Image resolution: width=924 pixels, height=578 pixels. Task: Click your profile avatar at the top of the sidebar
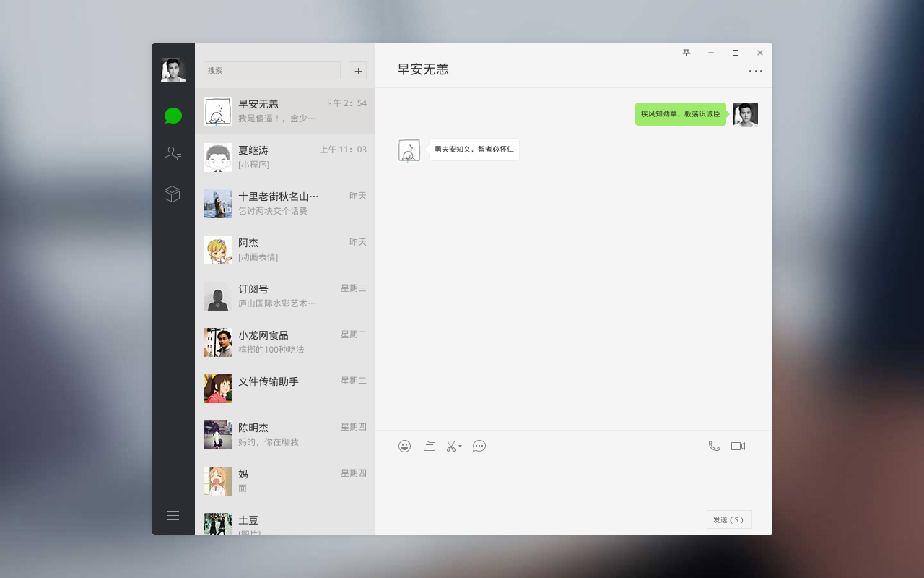point(173,70)
